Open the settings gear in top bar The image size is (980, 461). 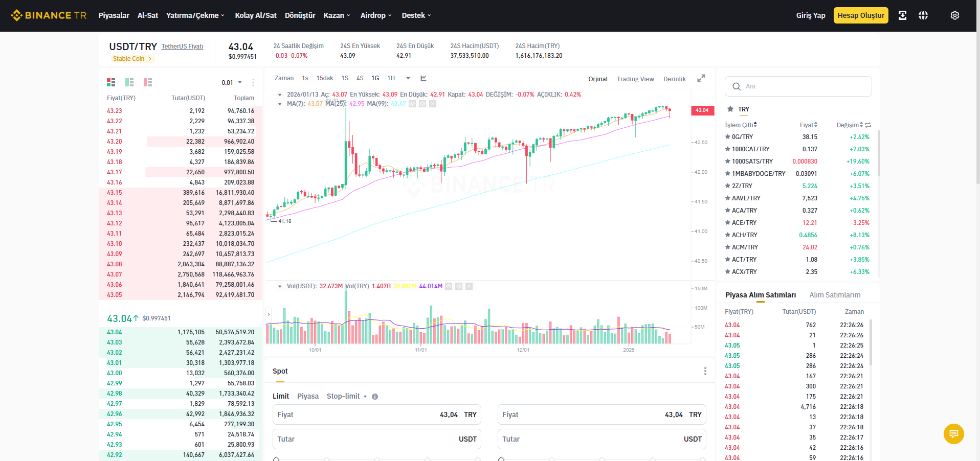pyautogui.click(x=954, y=15)
